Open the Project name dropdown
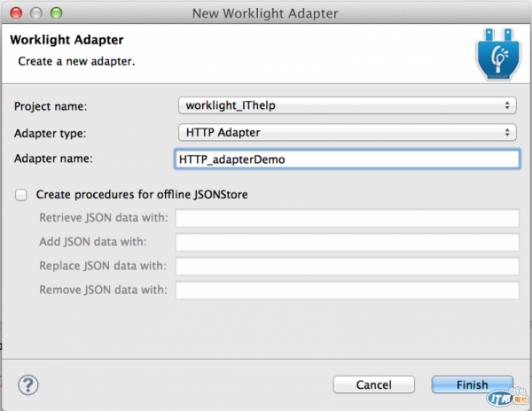532x411 pixels. point(347,105)
